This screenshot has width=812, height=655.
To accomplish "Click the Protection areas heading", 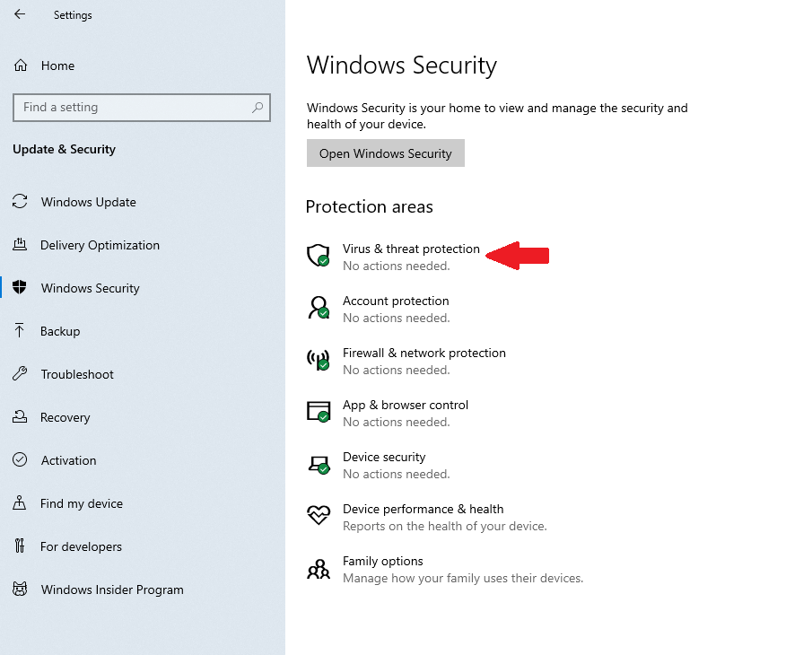I will (370, 206).
